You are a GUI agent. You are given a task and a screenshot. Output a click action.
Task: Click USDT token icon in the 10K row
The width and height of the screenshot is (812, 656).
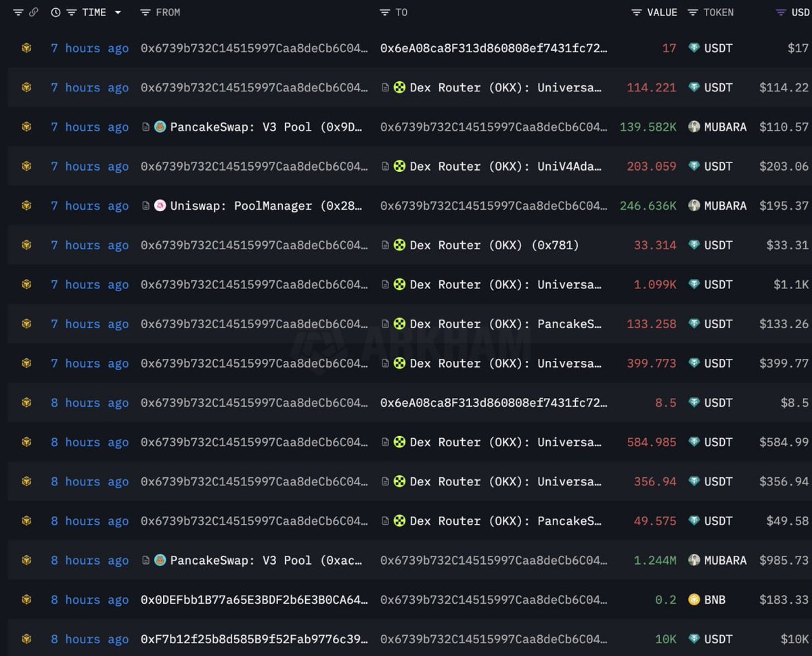pyautogui.click(x=694, y=638)
